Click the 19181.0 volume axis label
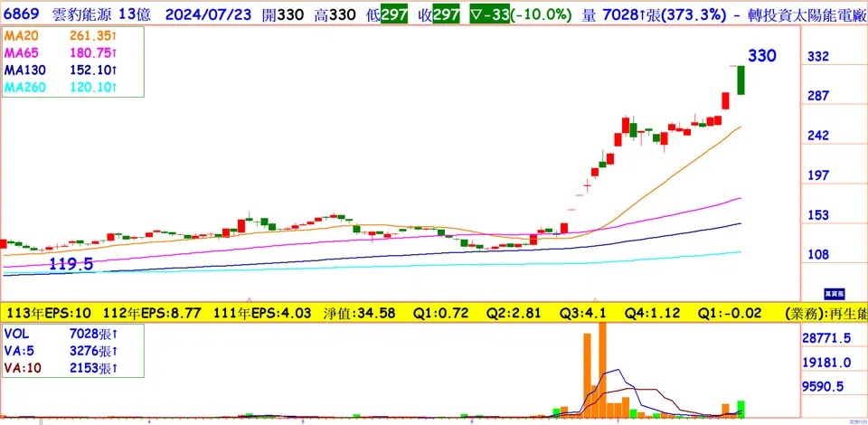 point(827,363)
